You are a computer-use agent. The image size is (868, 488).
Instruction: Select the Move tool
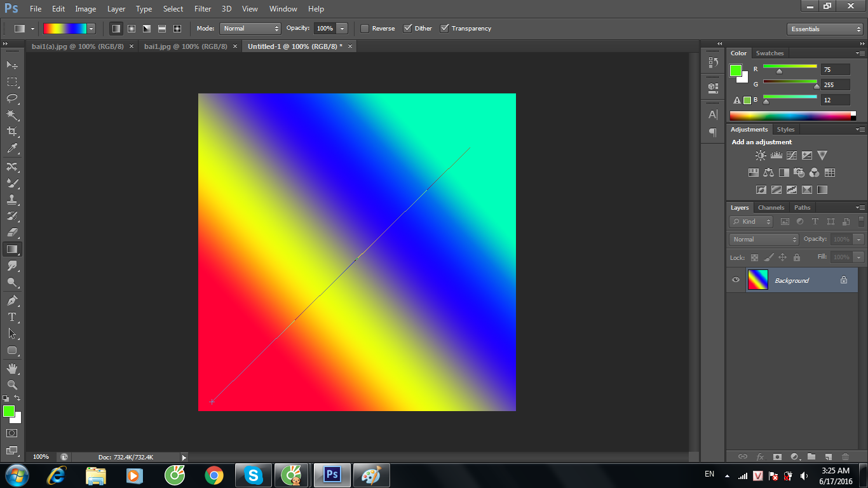tap(11, 64)
